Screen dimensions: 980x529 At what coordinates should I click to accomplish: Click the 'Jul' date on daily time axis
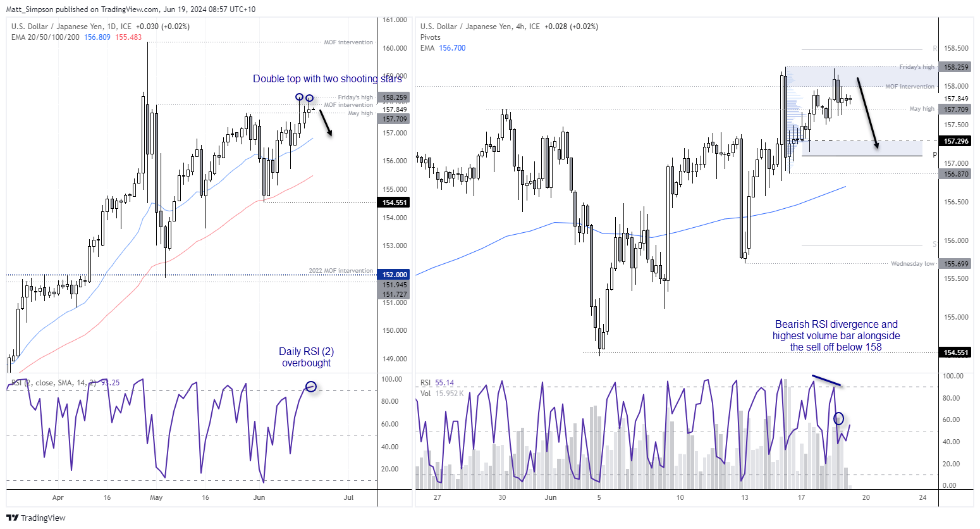tap(348, 497)
